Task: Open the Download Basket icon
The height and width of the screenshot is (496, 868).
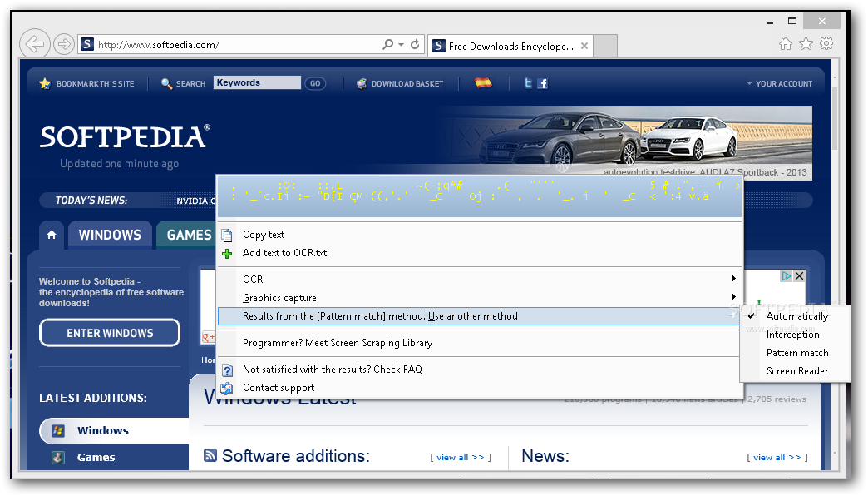Action: click(x=362, y=84)
